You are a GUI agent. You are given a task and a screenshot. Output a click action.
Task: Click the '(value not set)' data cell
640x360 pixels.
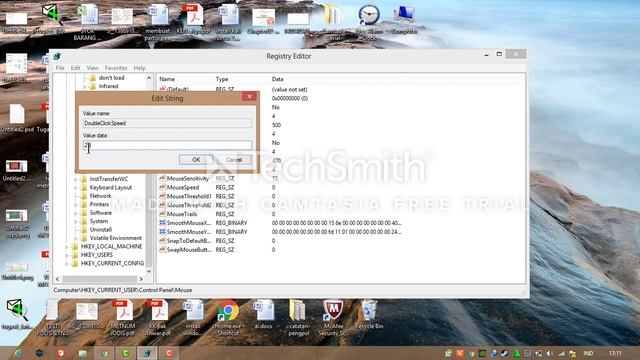point(289,89)
